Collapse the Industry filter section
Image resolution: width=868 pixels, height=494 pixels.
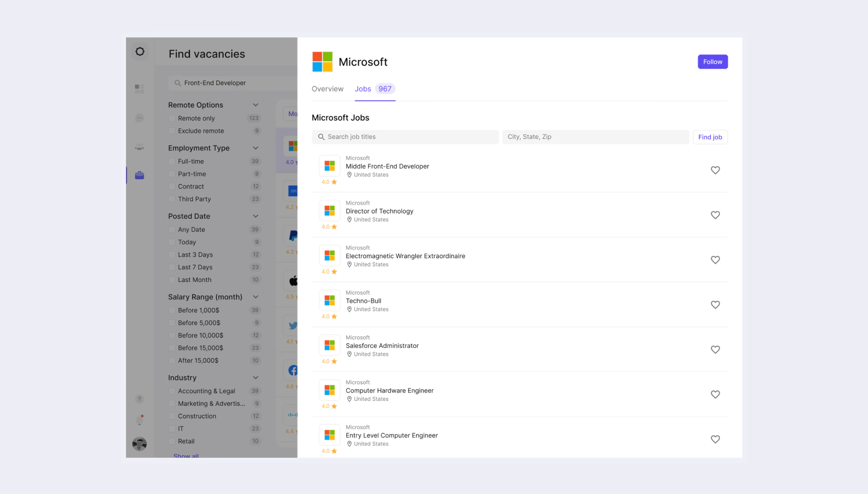coord(256,378)
